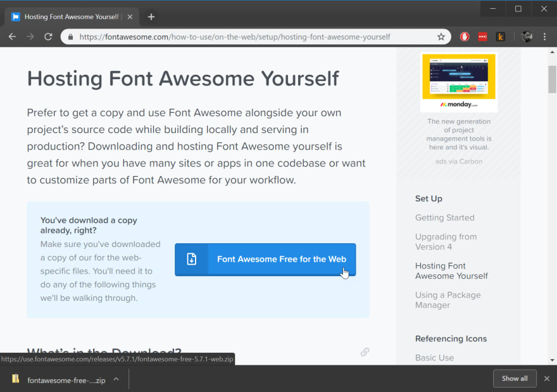Follow the ads via Carbon link
557x392 pixels.
tap(459, 161)
